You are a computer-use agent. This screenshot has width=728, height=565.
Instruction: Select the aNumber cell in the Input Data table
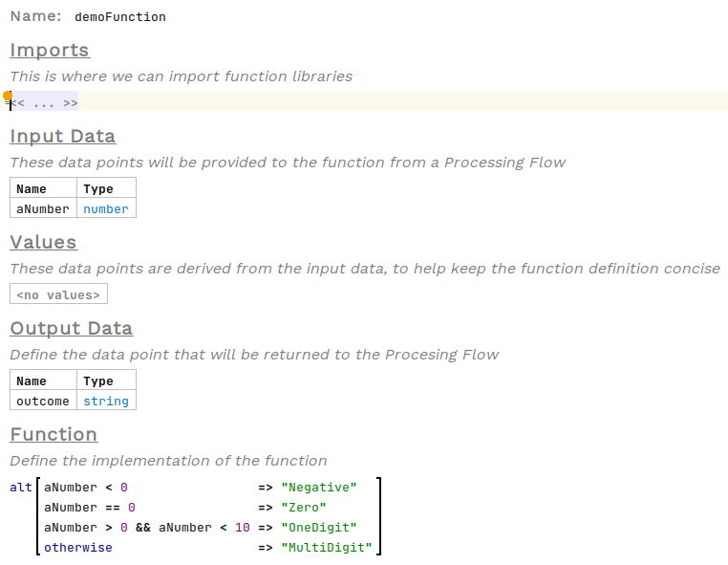pos(43,208)
